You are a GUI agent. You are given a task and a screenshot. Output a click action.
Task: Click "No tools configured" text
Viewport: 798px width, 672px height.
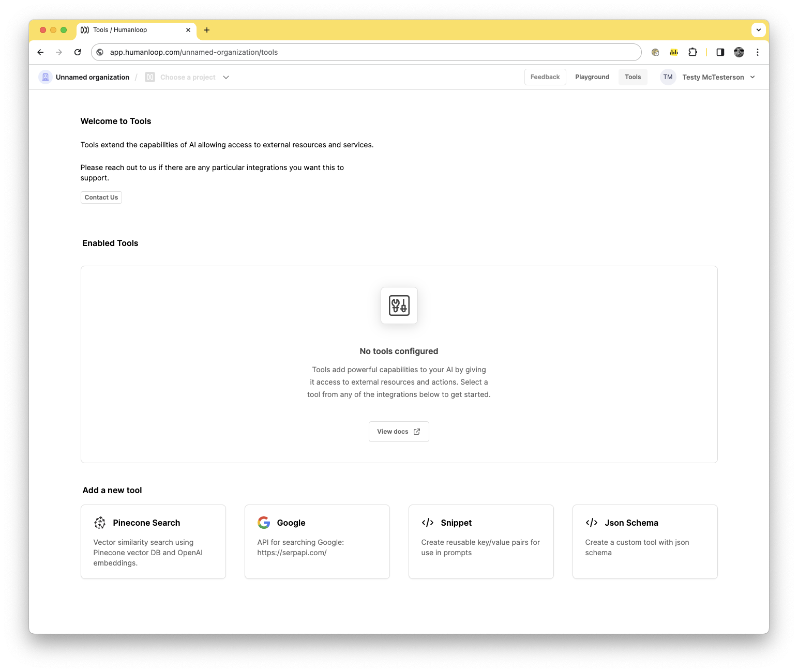pos(399,351)
